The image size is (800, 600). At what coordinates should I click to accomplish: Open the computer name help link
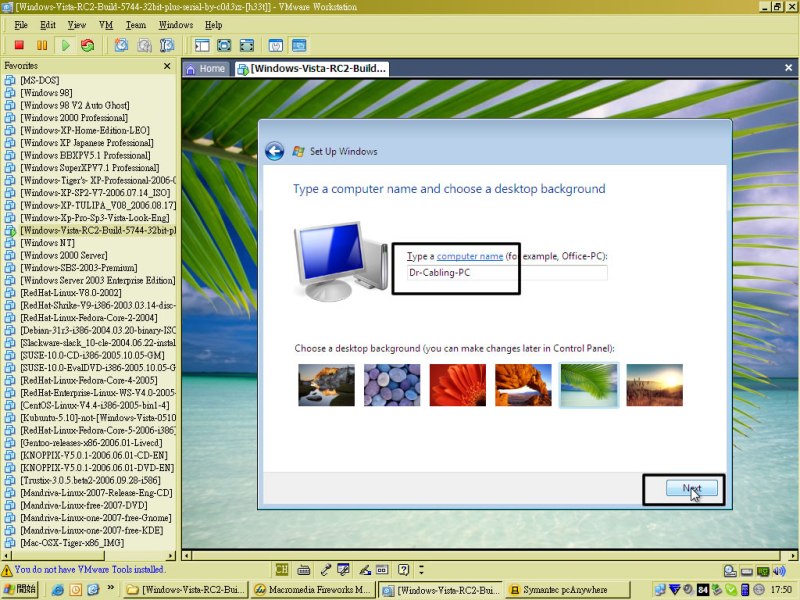click(x=470, y=256)
